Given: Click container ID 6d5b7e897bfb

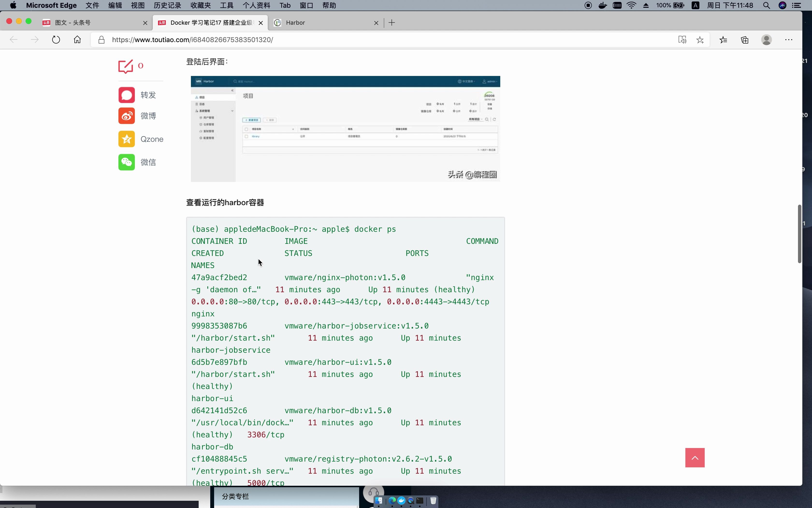Looking at the screenshot, I should 219,362.
